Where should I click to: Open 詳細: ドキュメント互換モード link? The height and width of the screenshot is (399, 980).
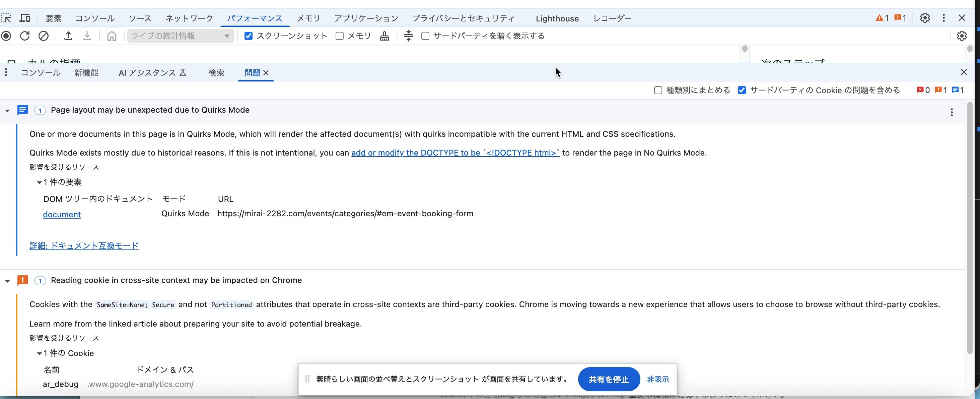tap(84, 245)
